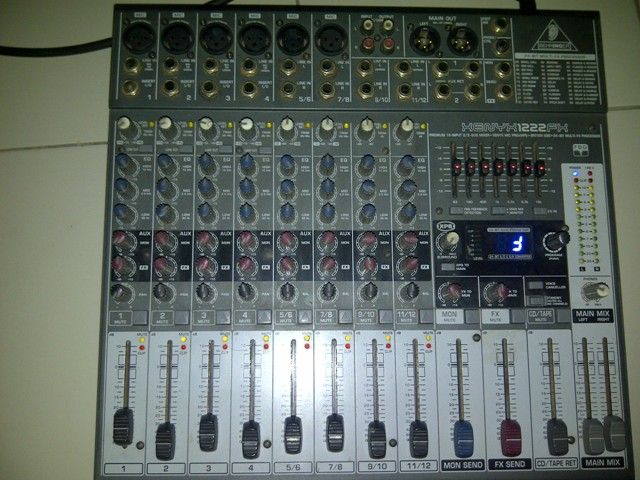The height and width of the screenshot is (480, 640).
Task: Toggle the FX mute button
Action: pos(518,317)
